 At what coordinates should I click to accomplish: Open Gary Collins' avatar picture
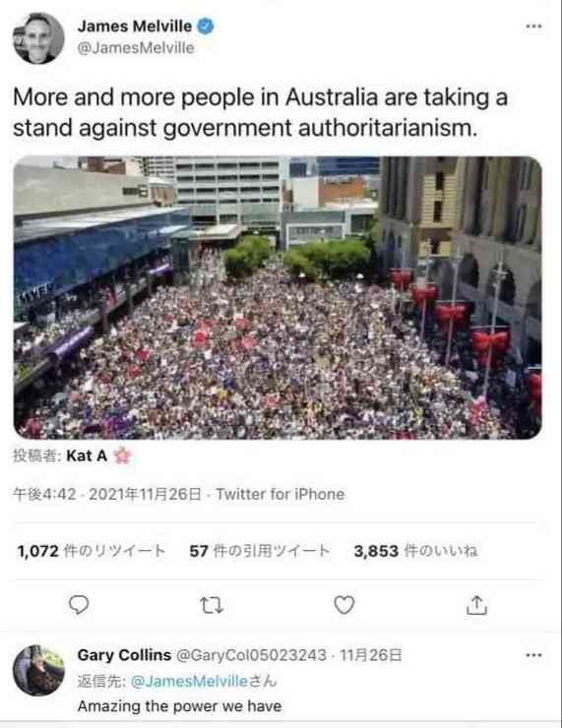coord(38,670)
